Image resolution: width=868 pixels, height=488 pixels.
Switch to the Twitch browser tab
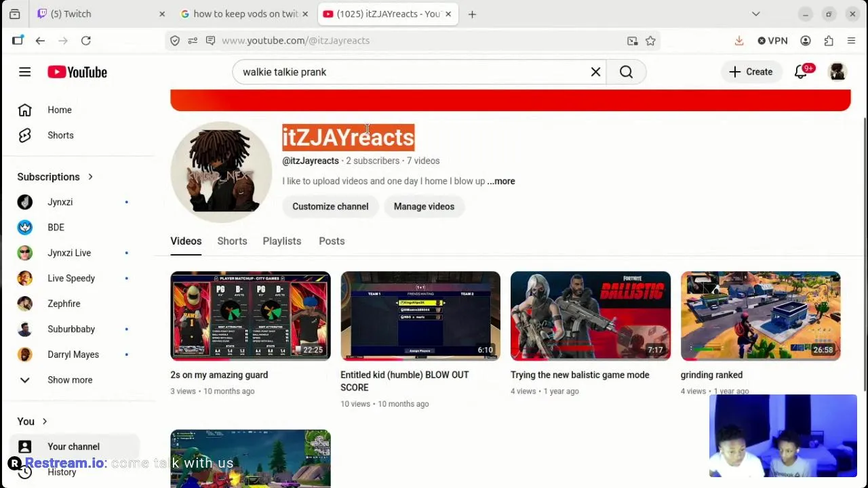pos(100,14)
